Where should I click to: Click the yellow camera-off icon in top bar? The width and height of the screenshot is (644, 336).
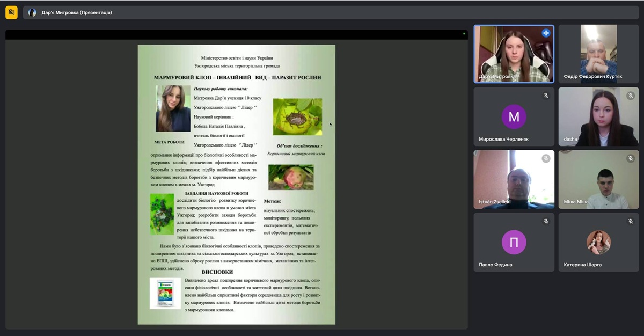[x=11, y=12]
